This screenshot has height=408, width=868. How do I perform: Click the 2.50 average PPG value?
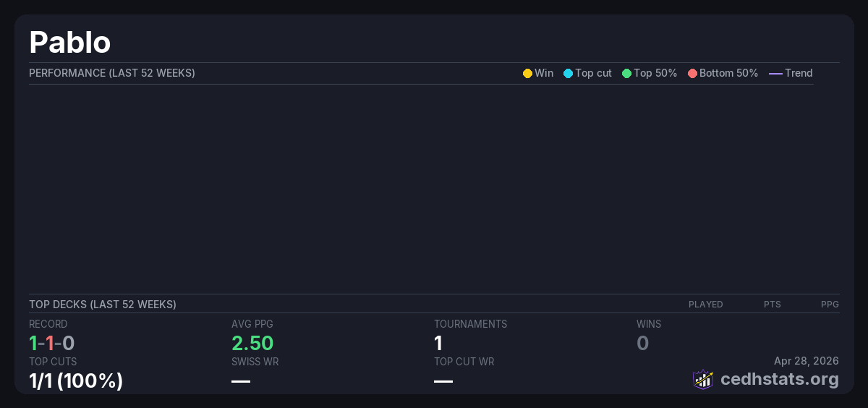coord(252,343)
